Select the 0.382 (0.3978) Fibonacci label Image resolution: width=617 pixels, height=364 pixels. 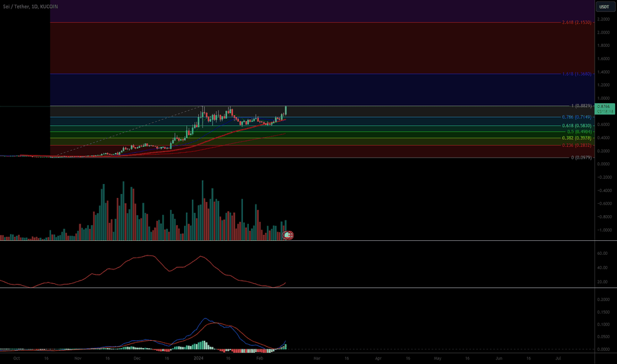pos(577,138)
